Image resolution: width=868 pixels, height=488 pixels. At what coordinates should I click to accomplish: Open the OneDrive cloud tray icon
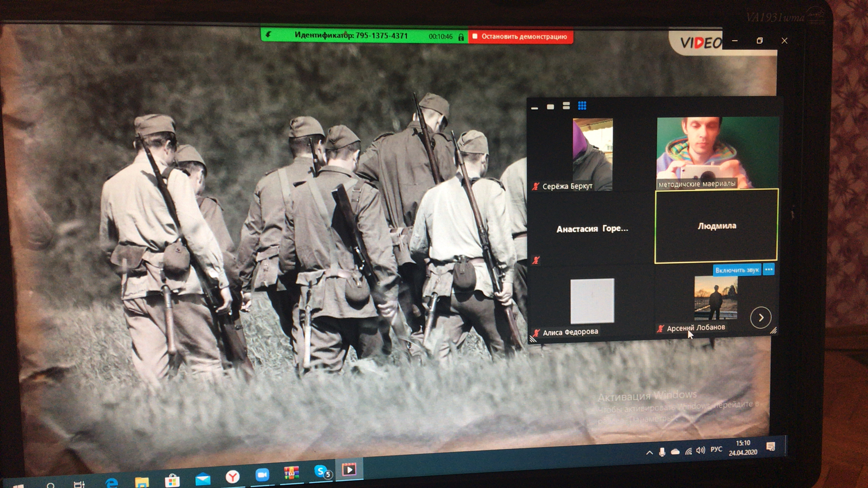click(675, 451)
